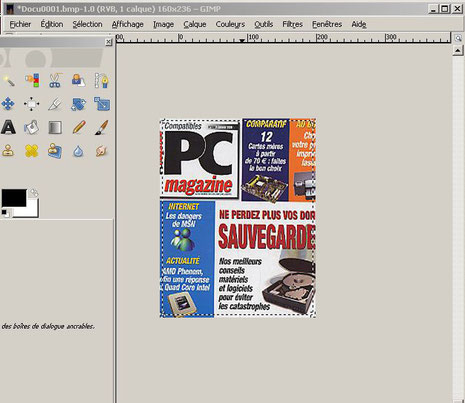Image resolution: width=465 pixels, height=403 pixels.
Task: Select the Paintbrush tool
Action: [101, 127]
